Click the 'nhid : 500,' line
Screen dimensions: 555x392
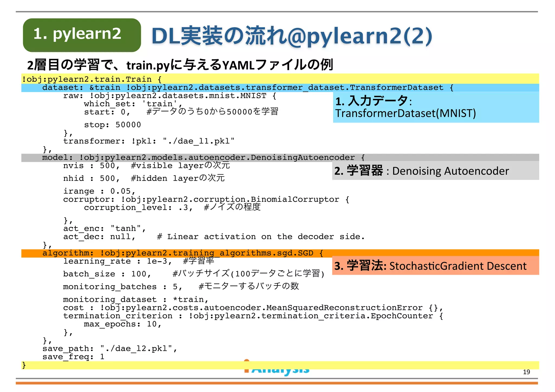[144, 178]
